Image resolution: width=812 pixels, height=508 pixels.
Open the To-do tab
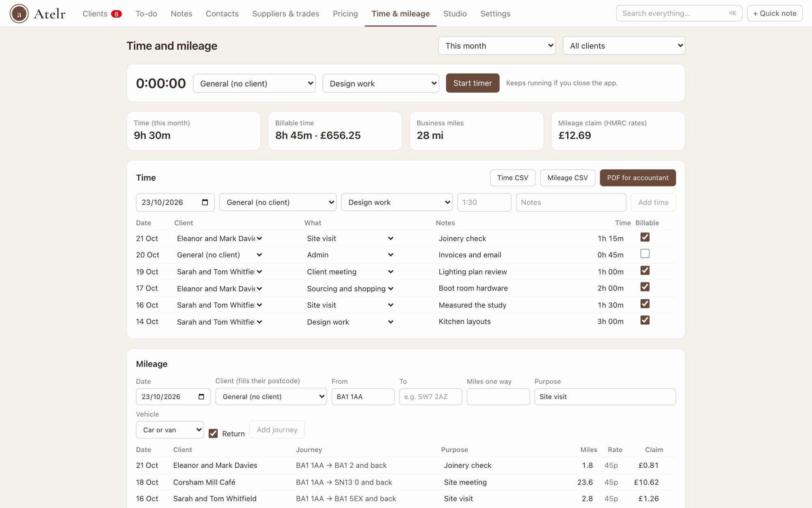[146, 14]
